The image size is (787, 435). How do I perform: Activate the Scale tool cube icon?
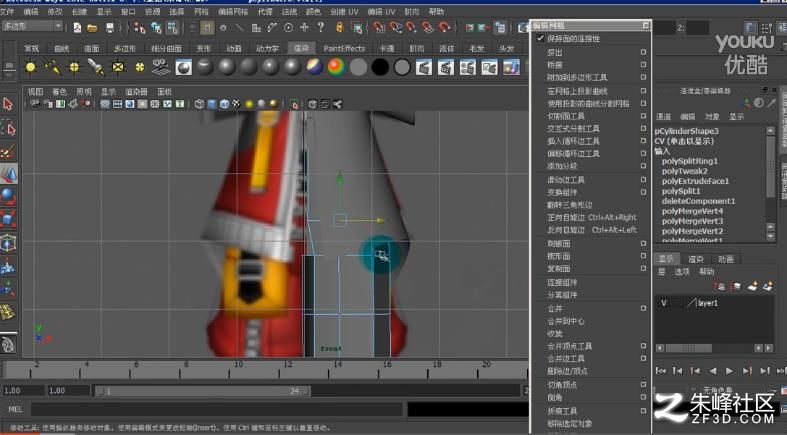[x=9, y=220]
